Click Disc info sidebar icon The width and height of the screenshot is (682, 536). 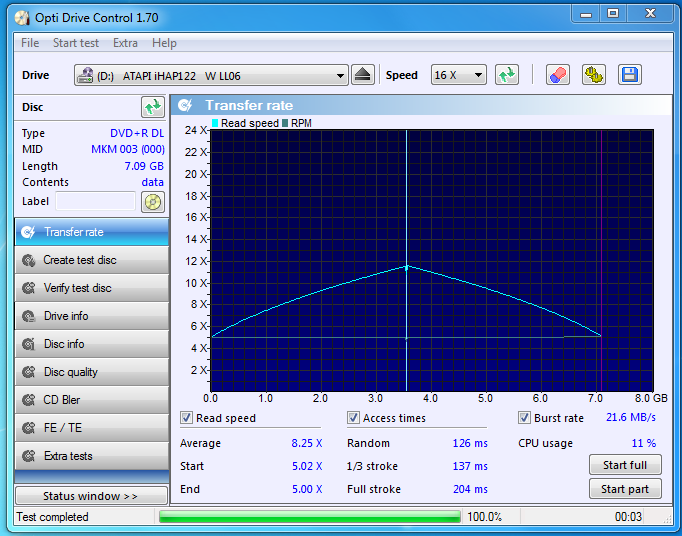click(29, 344)
